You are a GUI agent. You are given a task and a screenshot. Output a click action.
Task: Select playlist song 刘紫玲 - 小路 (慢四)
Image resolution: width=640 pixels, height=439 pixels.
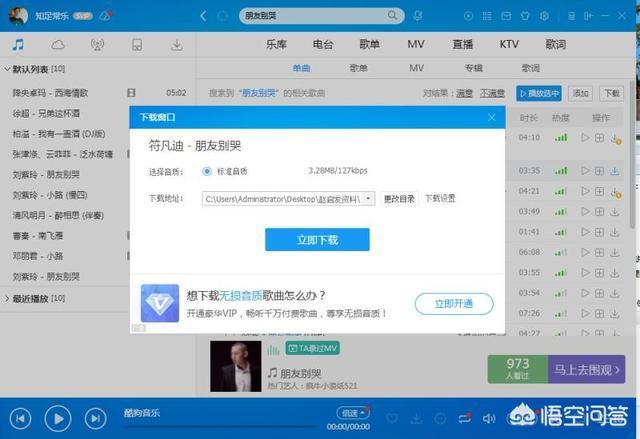(50, 195)
